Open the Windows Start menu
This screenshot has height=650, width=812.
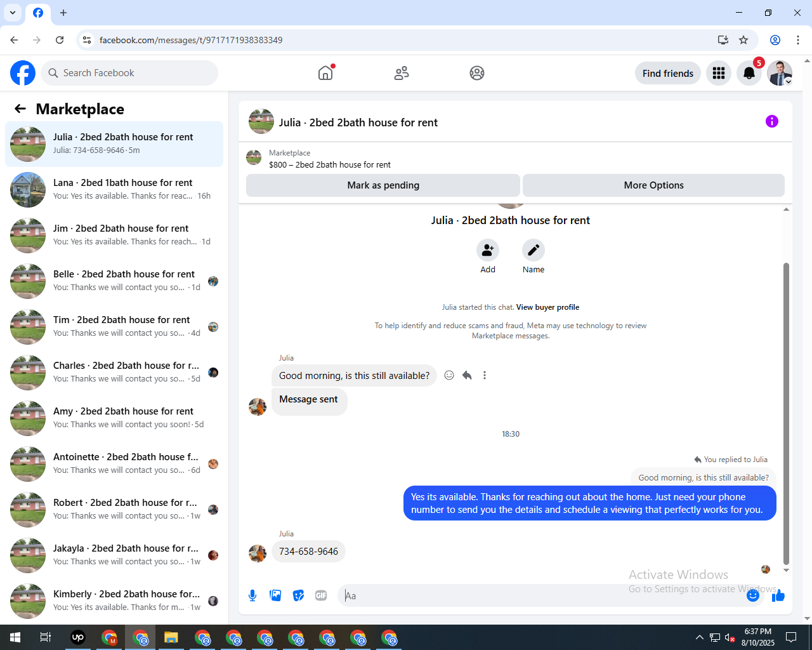15,637
